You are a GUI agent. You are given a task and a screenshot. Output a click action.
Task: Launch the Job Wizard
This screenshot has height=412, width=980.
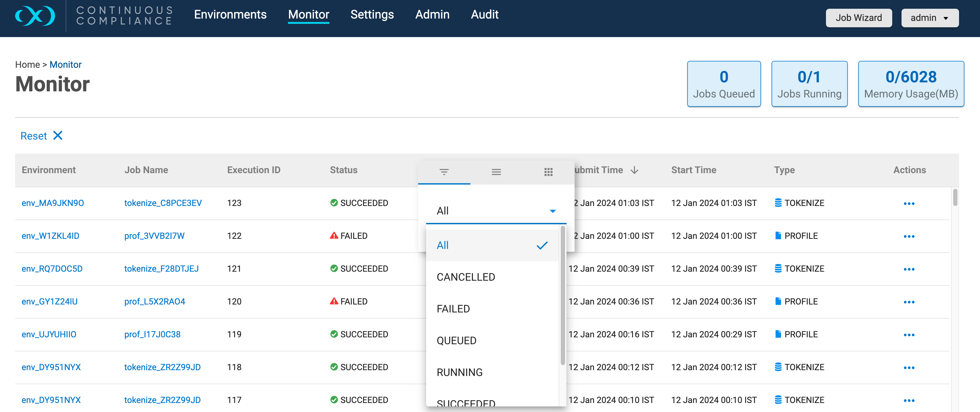(859, 18)
